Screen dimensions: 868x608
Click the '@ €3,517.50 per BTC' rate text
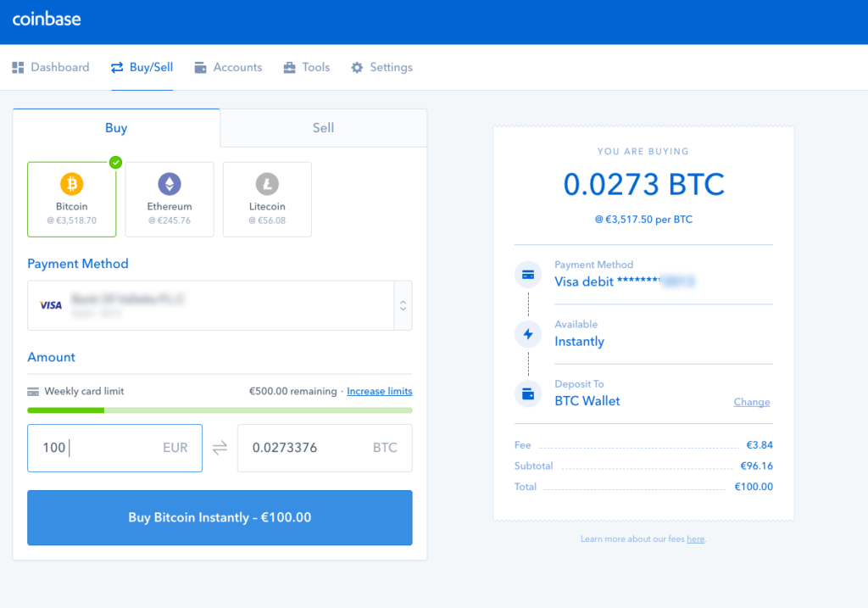(x=644, y=220)
